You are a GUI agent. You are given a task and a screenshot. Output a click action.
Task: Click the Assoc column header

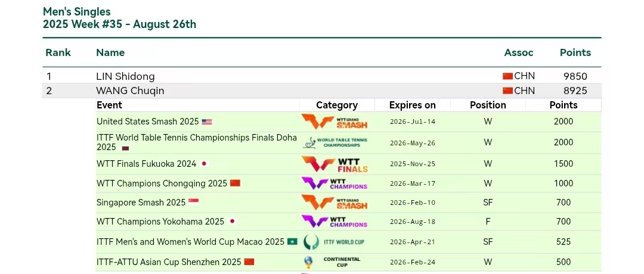click(x=519, y=52)
